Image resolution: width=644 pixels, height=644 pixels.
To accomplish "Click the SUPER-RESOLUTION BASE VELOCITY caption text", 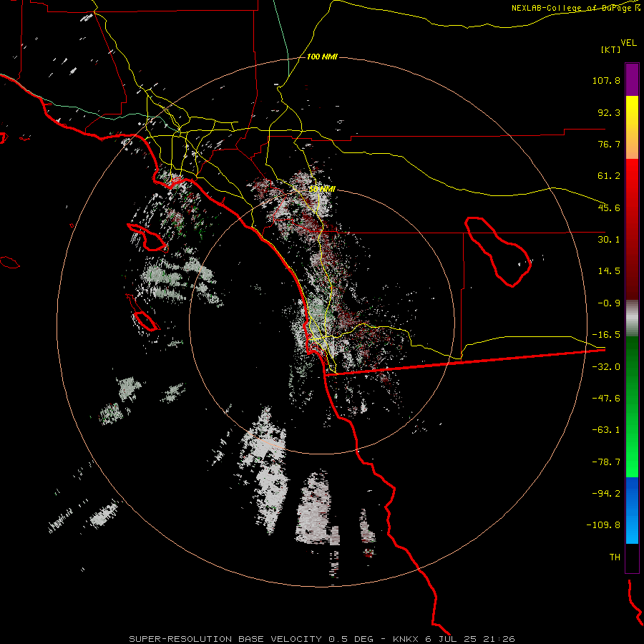I will (x=225, y=639).
